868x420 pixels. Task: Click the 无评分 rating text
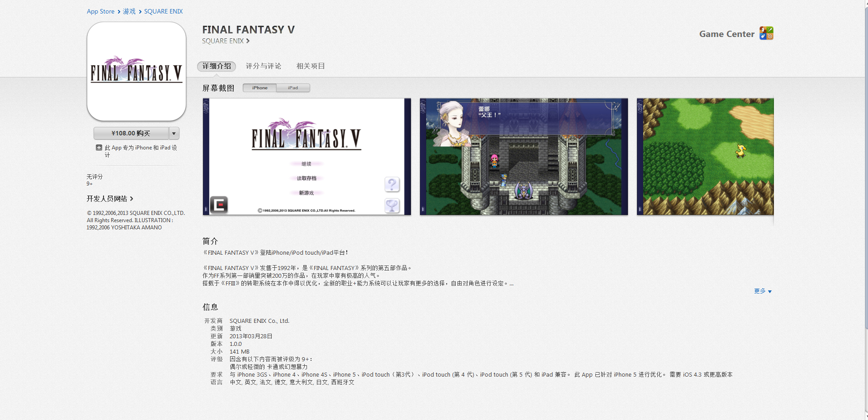coord(94,177)
